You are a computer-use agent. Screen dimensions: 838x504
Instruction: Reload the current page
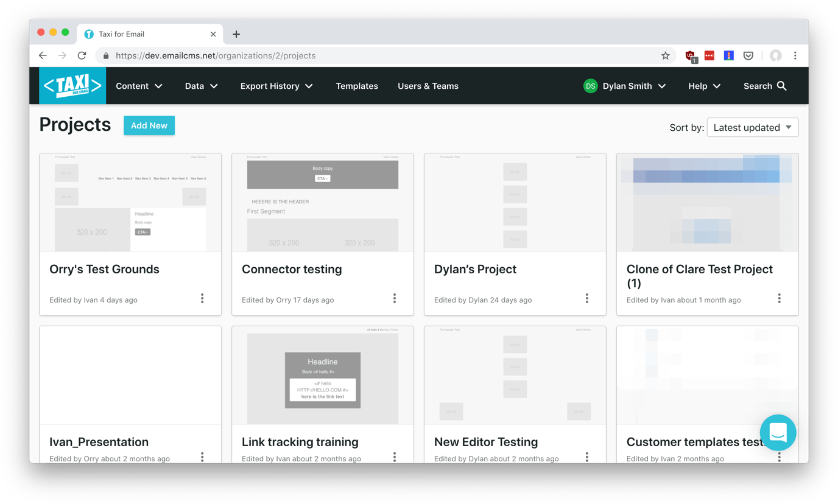click(x=82, y=55)
